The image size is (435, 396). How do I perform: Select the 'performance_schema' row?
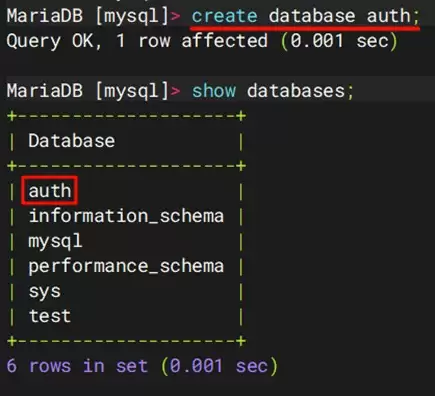click(x=126, y=266)
